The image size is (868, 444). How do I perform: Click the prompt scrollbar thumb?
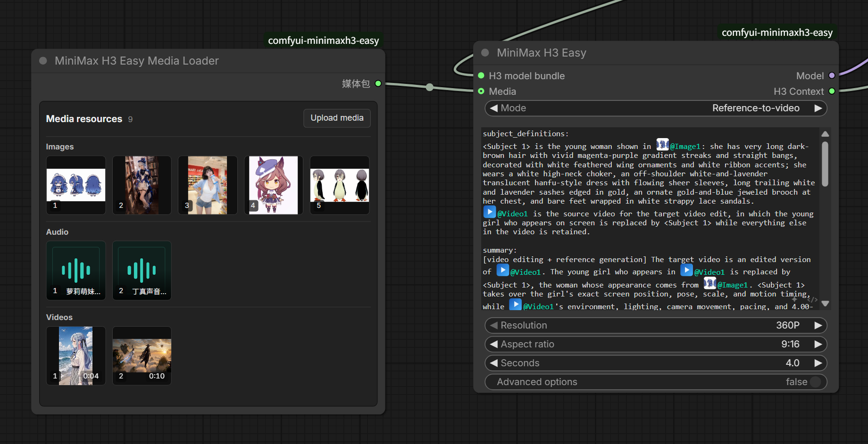[825, 164]
